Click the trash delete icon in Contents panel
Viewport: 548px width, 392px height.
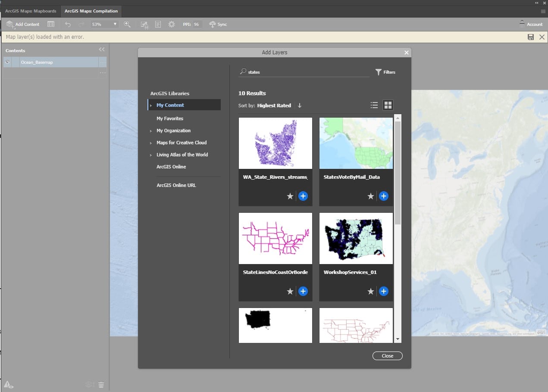pos(101,385)
